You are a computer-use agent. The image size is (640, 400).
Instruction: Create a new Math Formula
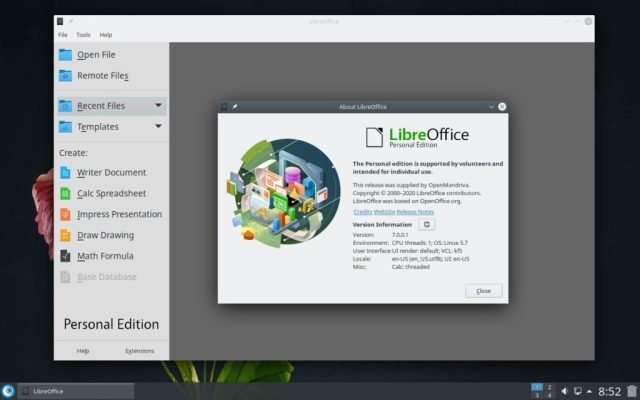point(106,256)
